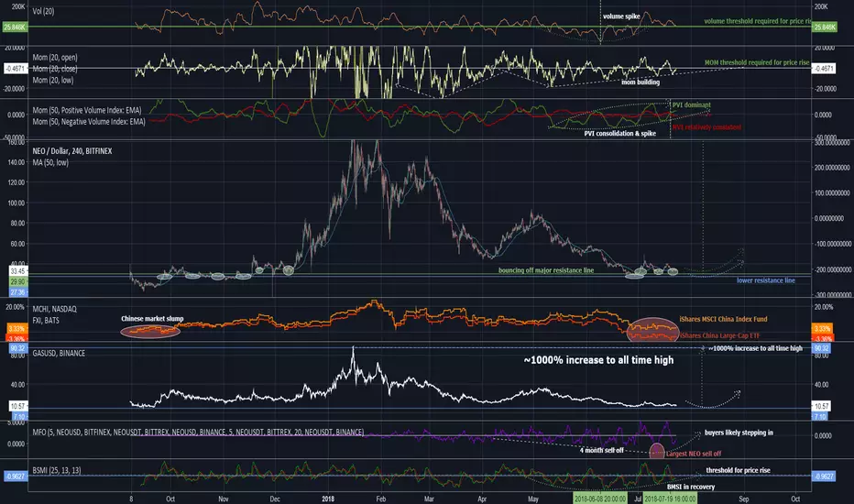Select 'bouncing off major resistance line' annotation

tap(546, 270)
